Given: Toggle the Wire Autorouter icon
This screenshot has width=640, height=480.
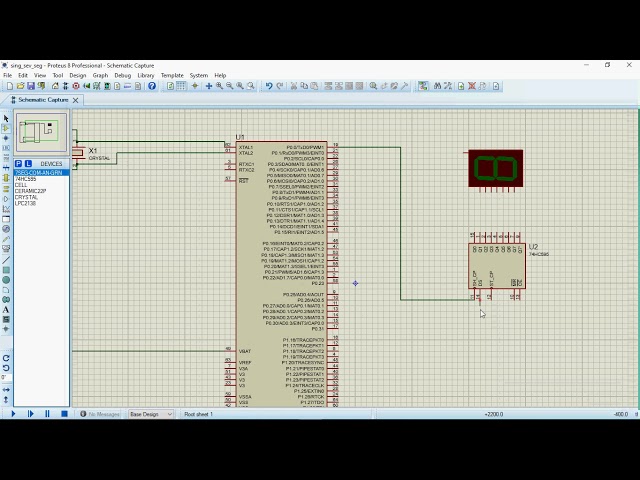Looking at the screenshot, I should pos(423,86).
